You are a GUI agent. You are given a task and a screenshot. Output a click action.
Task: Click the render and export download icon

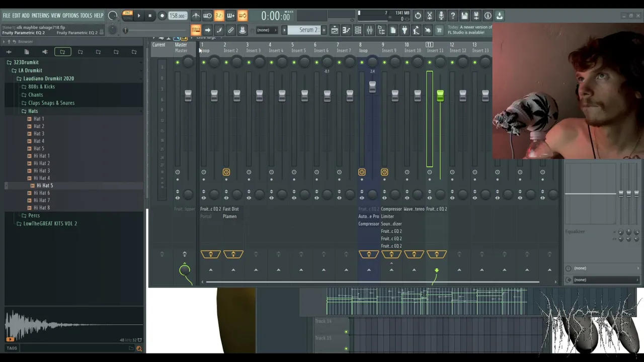tap(499, 16)
